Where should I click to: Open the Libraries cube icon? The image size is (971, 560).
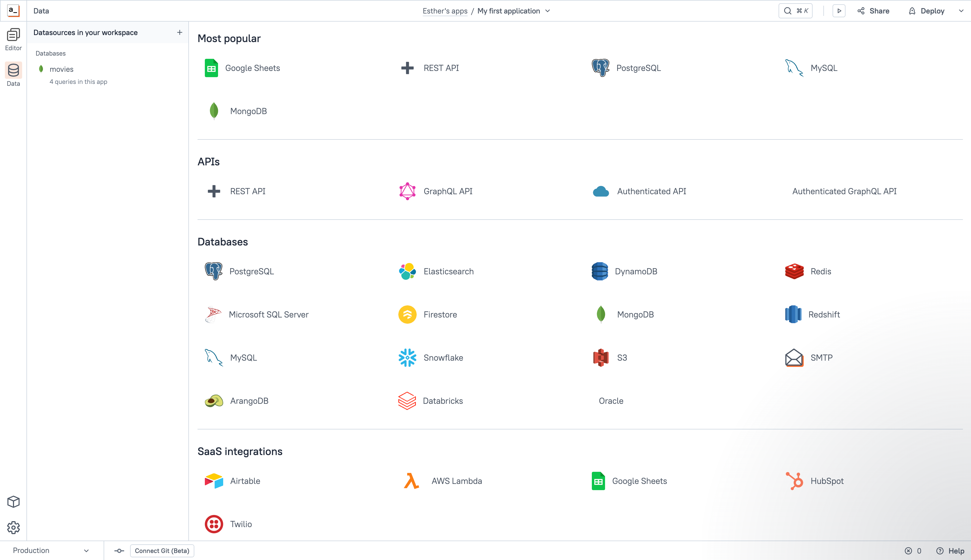click(x=13, y=501)
